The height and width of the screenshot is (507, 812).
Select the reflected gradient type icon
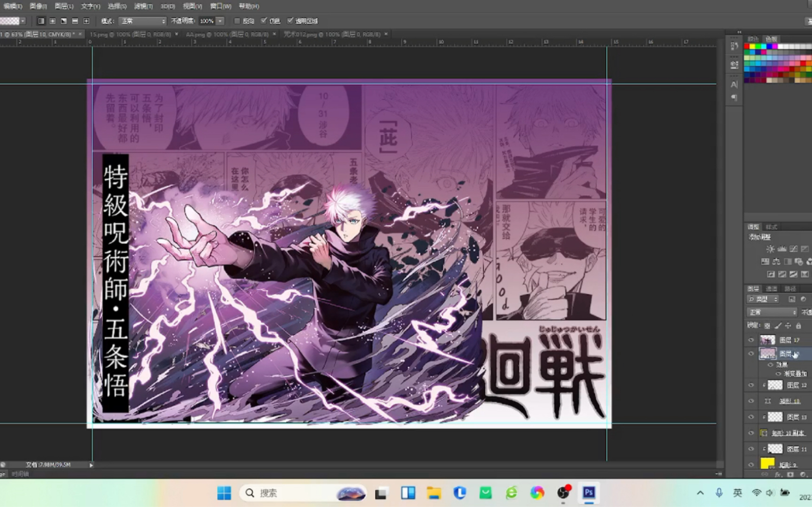click(75, 21)
